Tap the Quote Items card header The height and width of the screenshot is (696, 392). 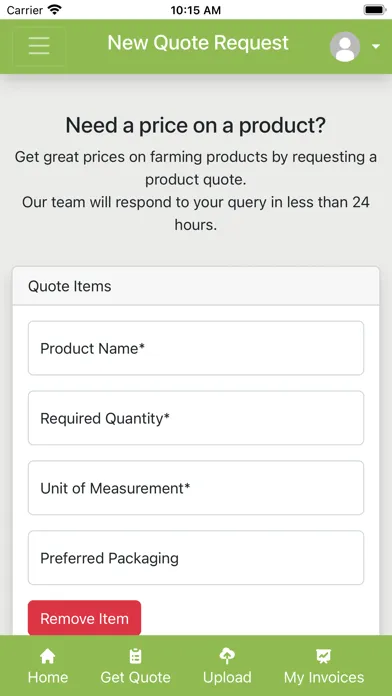point(196,286)
